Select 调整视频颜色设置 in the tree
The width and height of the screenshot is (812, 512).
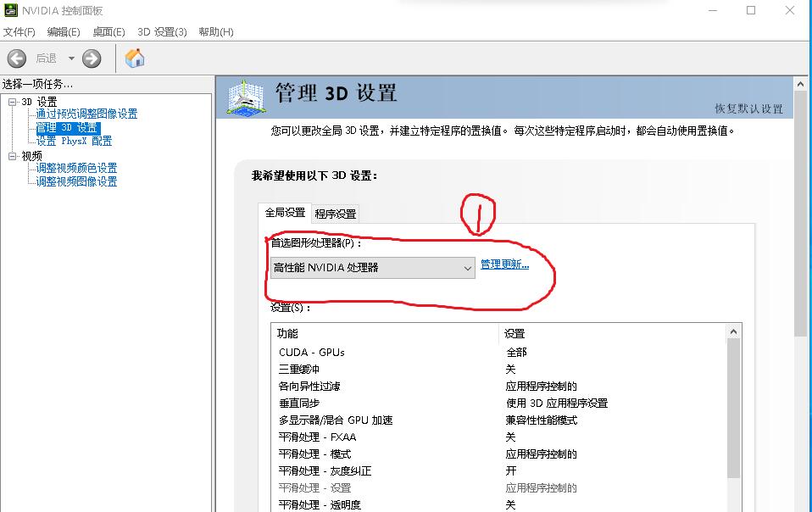click(x=76, y=168)
